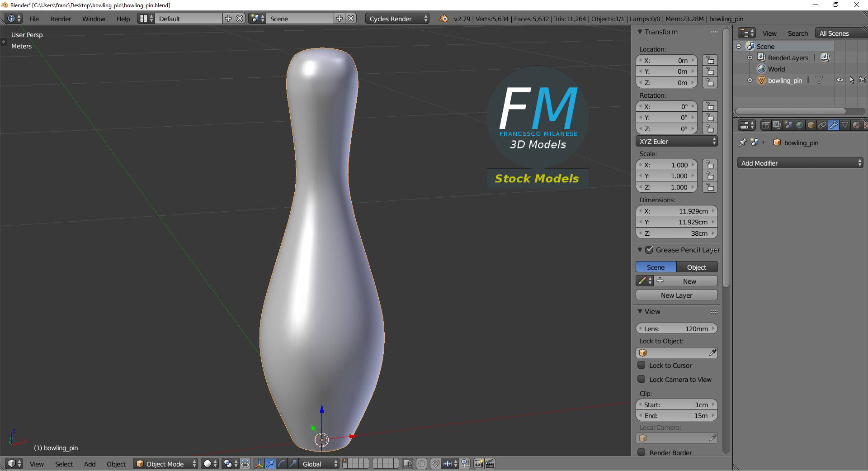Select the rotate manipulator arc icon
Viewport: 868px width, 471px height.
click(282, 464)
